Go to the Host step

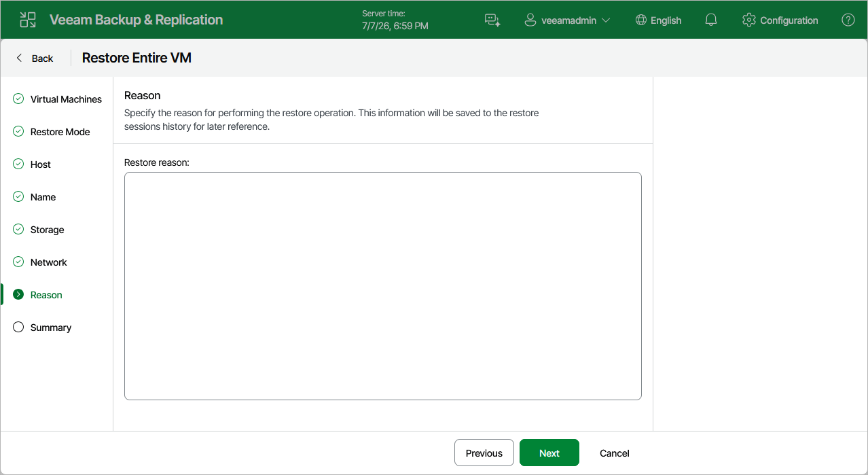click(41, 164)
